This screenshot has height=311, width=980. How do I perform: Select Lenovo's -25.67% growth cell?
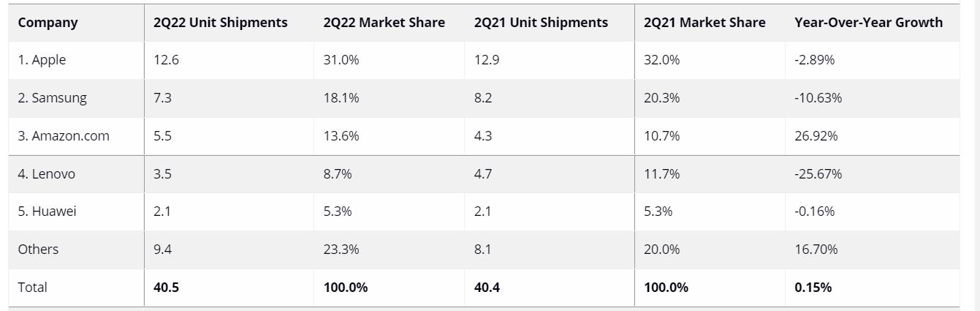pos(818,174)
